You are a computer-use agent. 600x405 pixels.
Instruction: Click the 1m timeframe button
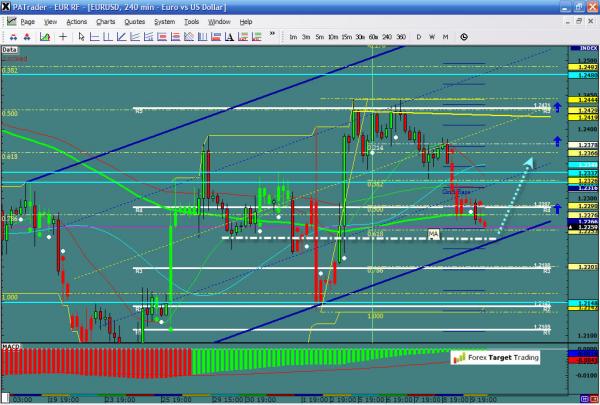coord(292,37)
